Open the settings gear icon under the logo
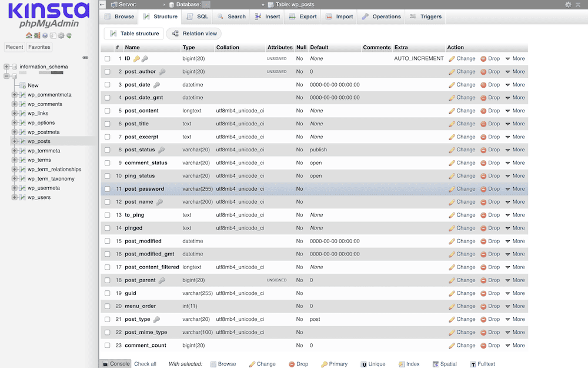 (61, 35)
